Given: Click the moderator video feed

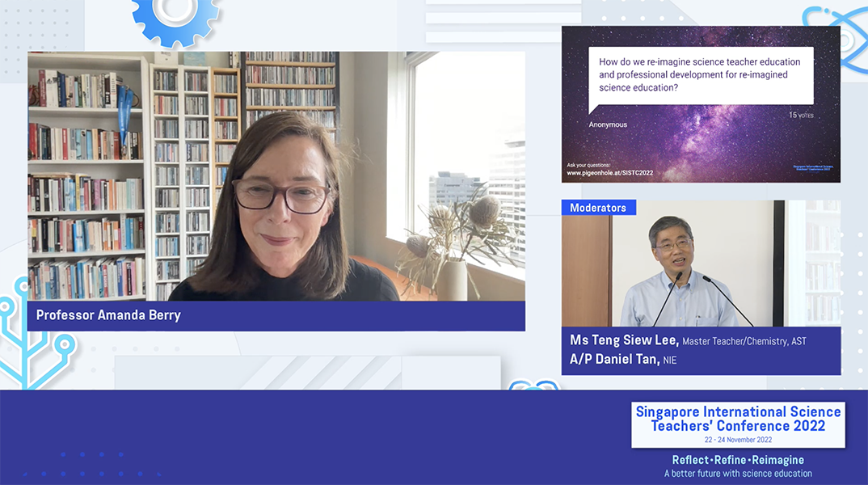Looking at the screenshot, I should [x=701, y=264].
